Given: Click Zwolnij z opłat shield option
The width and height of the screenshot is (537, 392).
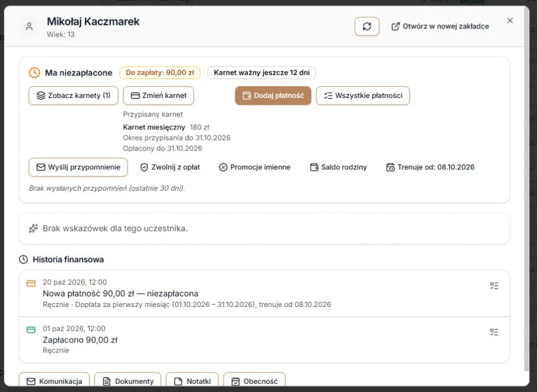Looking at the screenshot, I should [170, 167].
